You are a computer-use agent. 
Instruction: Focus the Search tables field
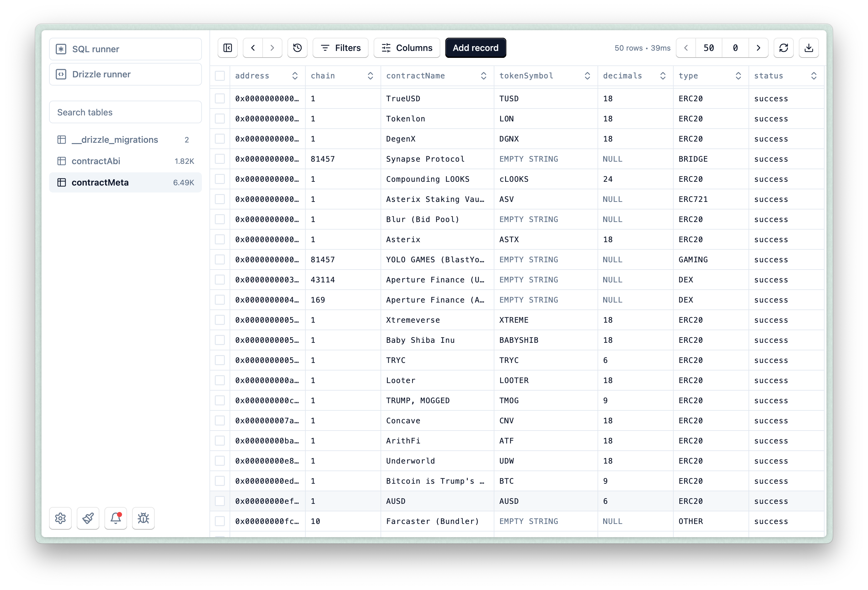pyautogui.click(x=125, y=112)
